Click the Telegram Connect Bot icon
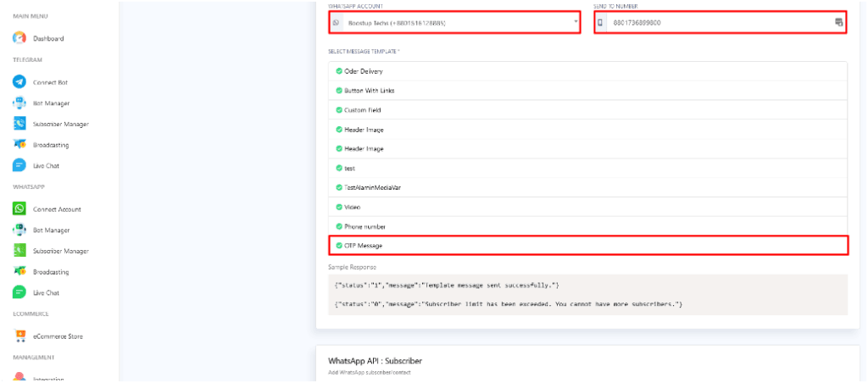The height and width of the screenshot is (383, 868). [19, 81]
